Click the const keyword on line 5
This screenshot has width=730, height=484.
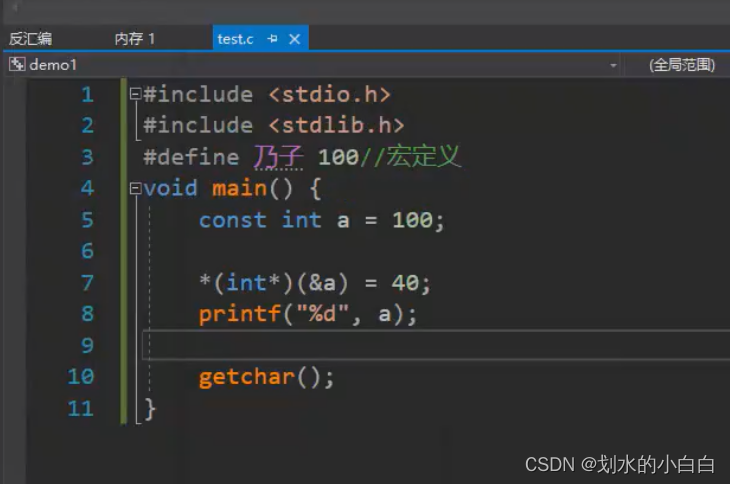[232, 220]
